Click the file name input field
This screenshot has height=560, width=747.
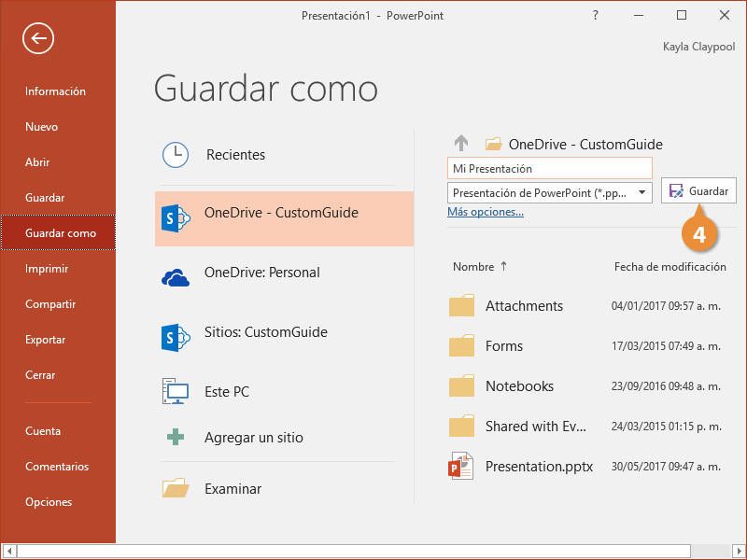click(x=549, y=169)
